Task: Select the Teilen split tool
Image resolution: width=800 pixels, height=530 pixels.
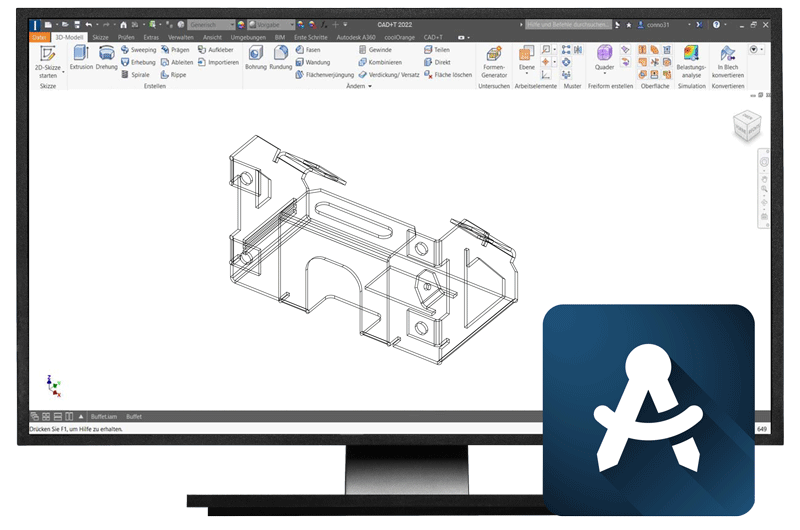Action: (437, 49)
